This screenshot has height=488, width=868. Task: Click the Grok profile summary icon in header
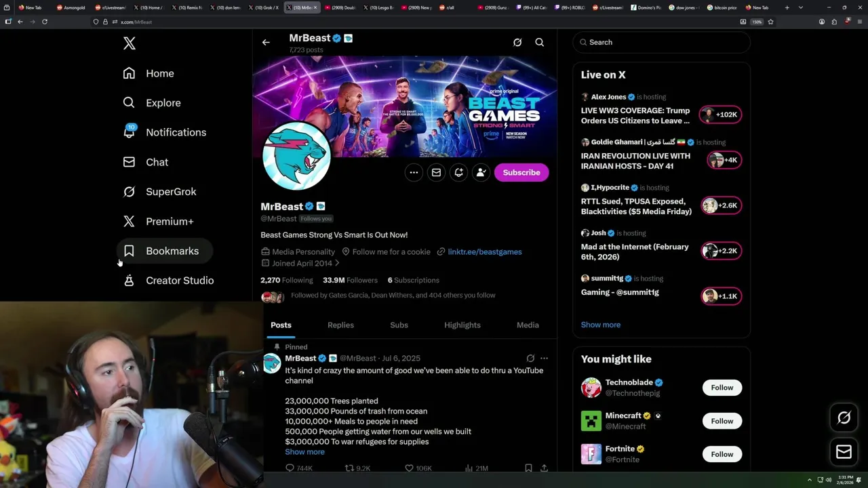(517, 42)
